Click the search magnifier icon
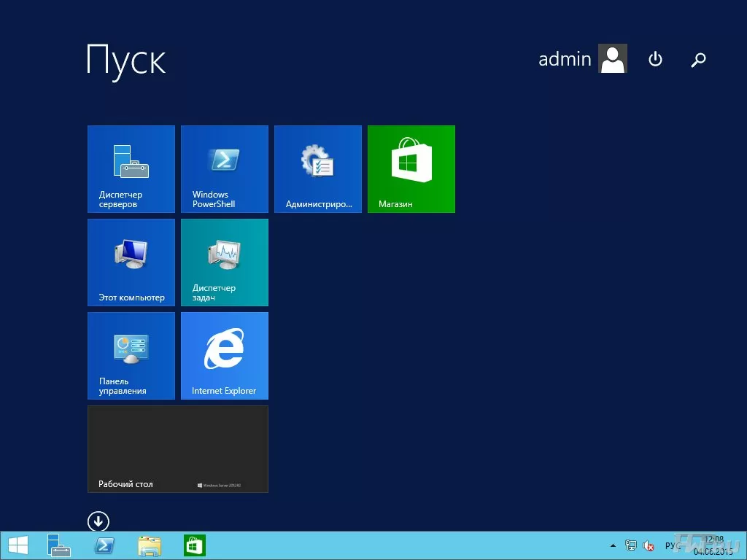The image size is (747, 560). 698,60
